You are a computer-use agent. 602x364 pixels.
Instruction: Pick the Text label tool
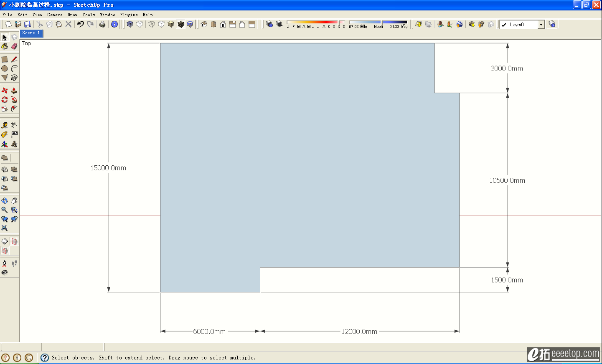[x=14, y=134]
